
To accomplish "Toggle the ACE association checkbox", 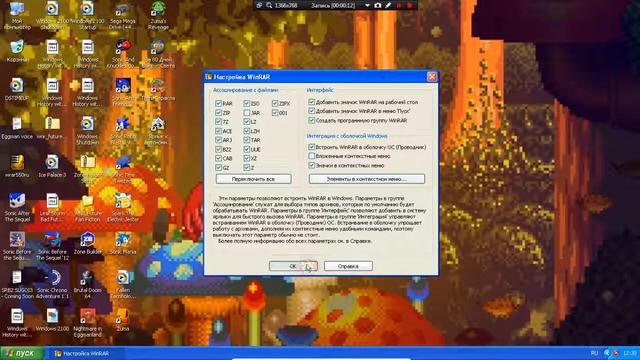I will click(218, 131).
